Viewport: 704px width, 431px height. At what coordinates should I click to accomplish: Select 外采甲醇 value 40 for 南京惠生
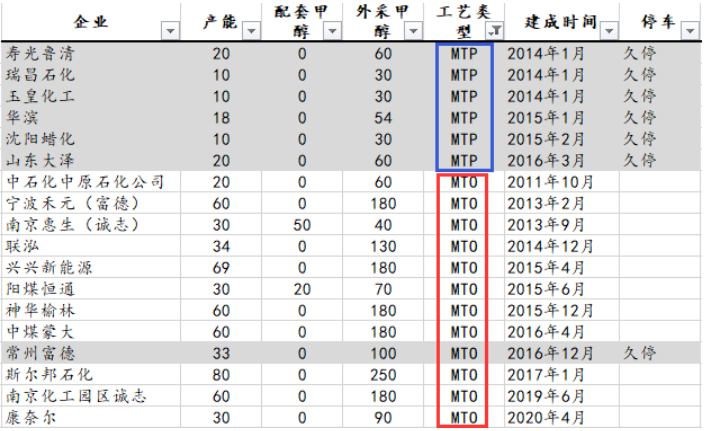383,225
